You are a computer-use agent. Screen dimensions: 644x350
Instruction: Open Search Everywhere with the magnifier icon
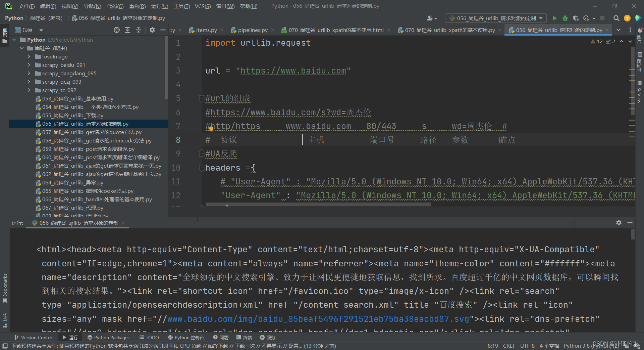(616, 18)
